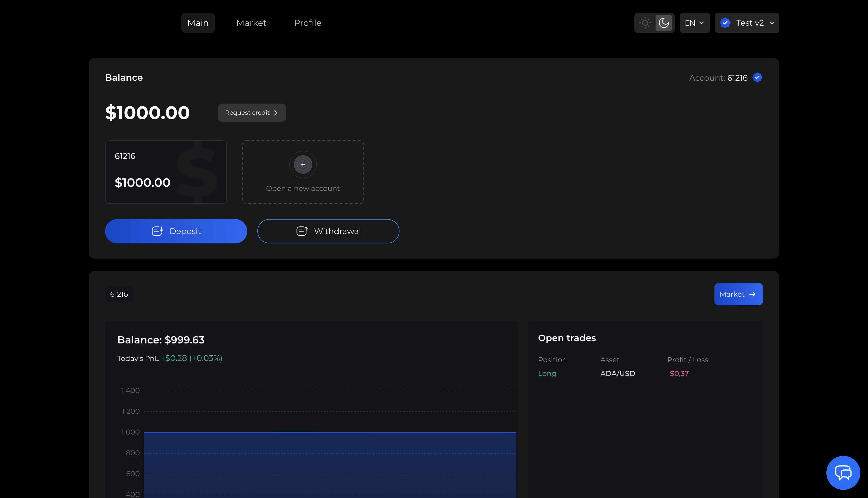Click the verified badge beside Test v2
Image resolution: width=868 pixels, height=498 pixels.
click(x=725, y=23)
